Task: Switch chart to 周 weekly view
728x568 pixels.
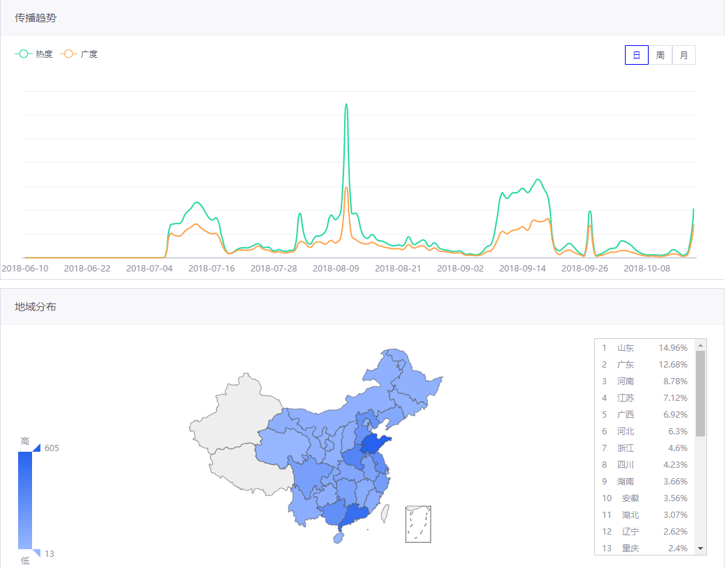Action: (x=660, y=55)
